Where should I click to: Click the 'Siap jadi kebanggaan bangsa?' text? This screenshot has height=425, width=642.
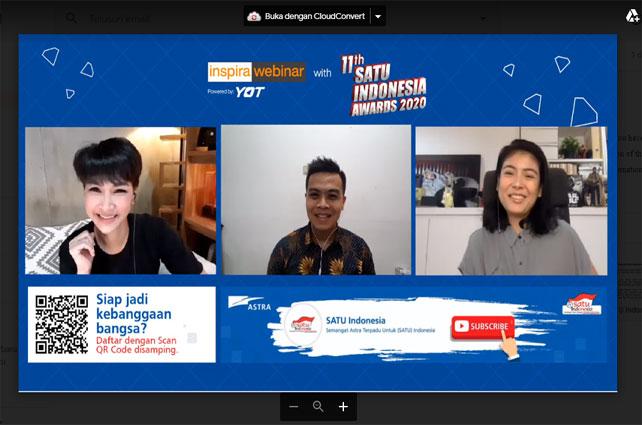tap(133, 314)
